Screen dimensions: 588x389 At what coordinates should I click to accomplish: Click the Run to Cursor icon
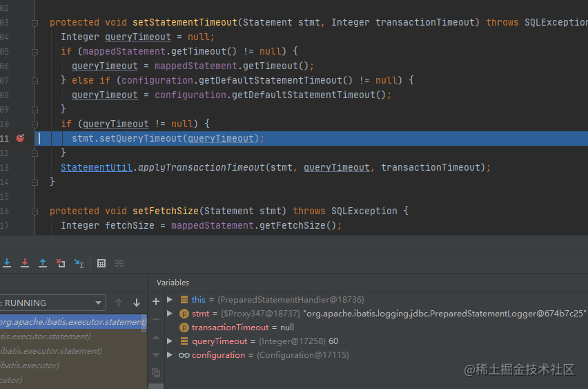coord(79,263)
